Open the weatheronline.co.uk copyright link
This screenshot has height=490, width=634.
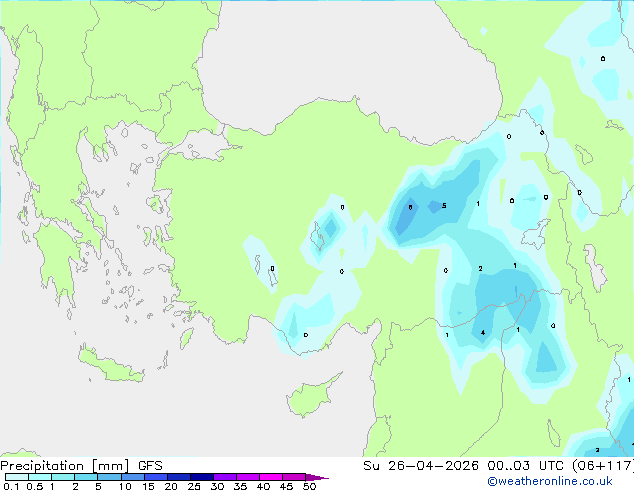550,481
